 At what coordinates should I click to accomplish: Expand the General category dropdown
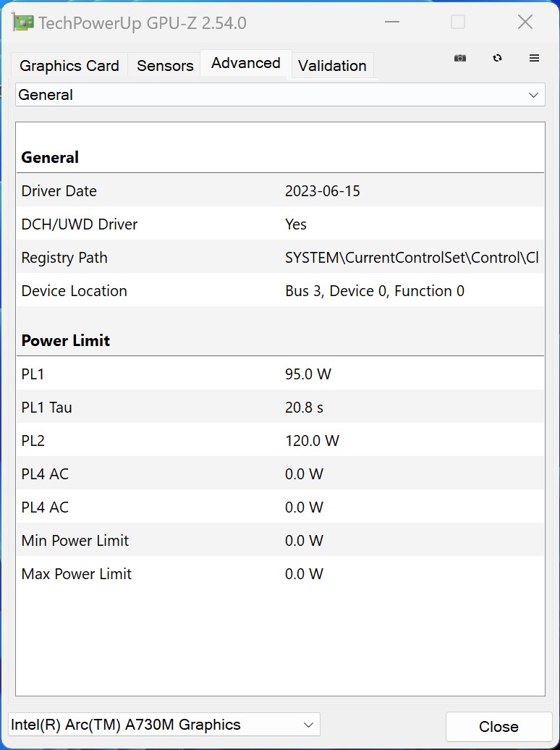point(280,95)
